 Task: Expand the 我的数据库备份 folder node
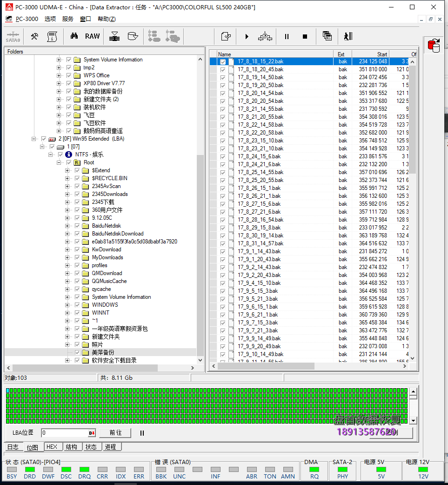click(59, 91)
